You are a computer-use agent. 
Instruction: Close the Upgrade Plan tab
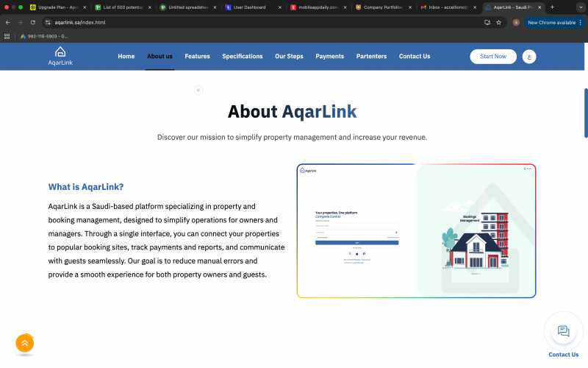point(85,7)
